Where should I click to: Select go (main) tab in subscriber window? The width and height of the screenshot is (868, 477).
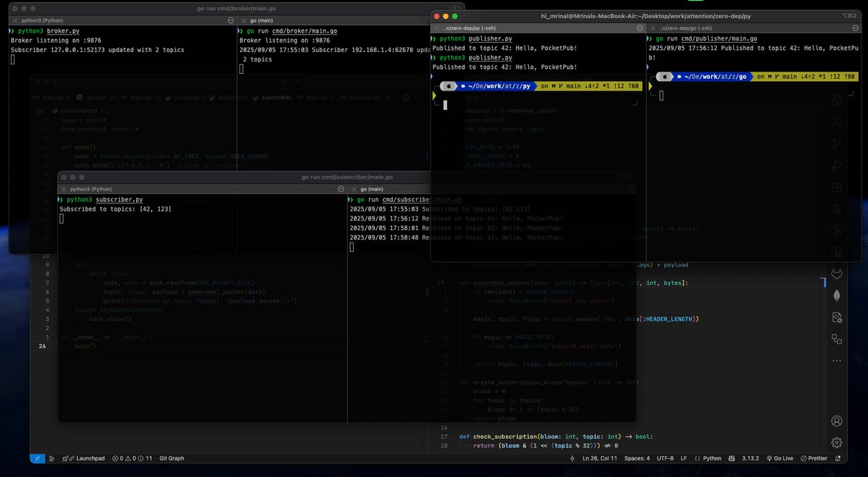pos(492,188)
